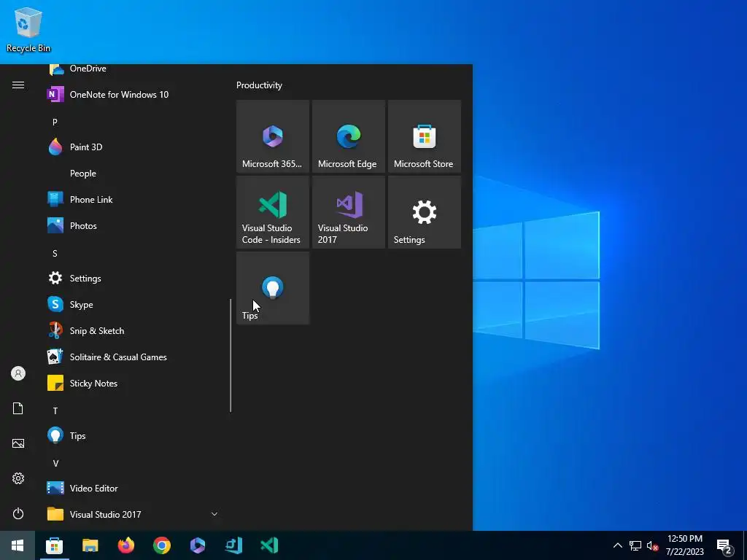Expand the Start menu hamburger navigation

coord(18,85)
